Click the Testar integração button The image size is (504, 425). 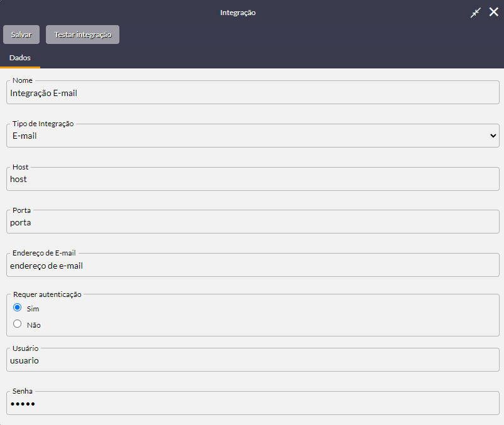tap(82, 35)
